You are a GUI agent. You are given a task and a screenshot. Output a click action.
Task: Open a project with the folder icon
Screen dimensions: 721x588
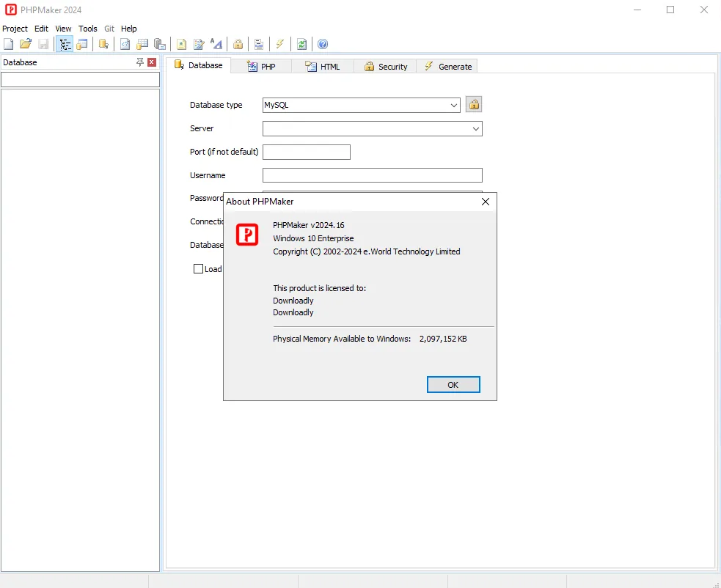pyautogui.click(x=25, y=44)
